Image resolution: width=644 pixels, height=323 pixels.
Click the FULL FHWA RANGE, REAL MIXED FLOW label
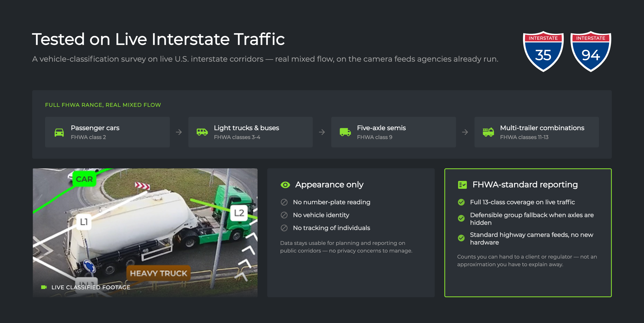pyautogui.click(x=103, y=105)
